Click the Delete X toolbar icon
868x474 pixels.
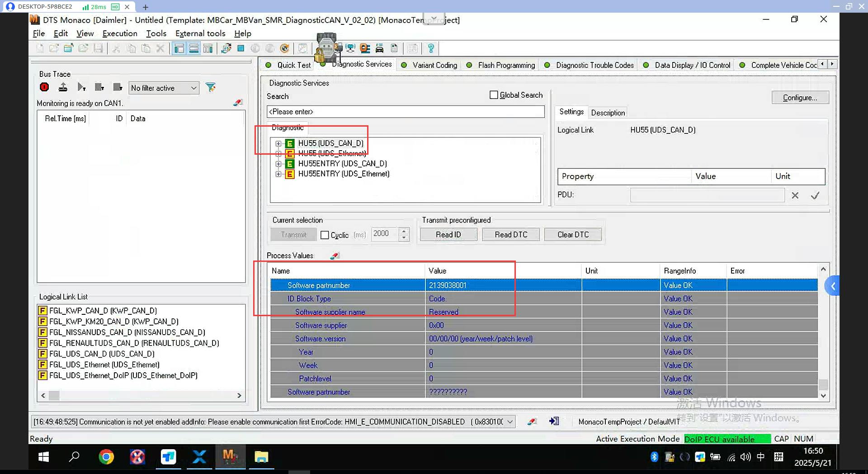coord(160,48)
